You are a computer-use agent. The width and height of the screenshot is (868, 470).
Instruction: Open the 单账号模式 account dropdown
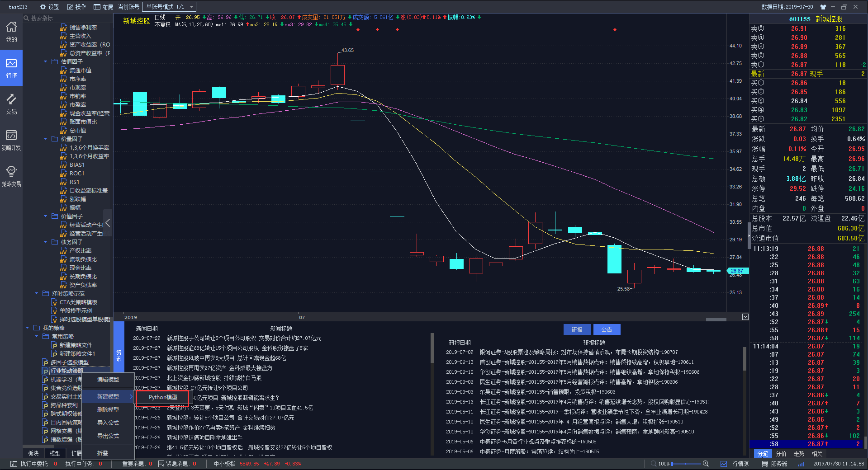click(x=169, y=7)
